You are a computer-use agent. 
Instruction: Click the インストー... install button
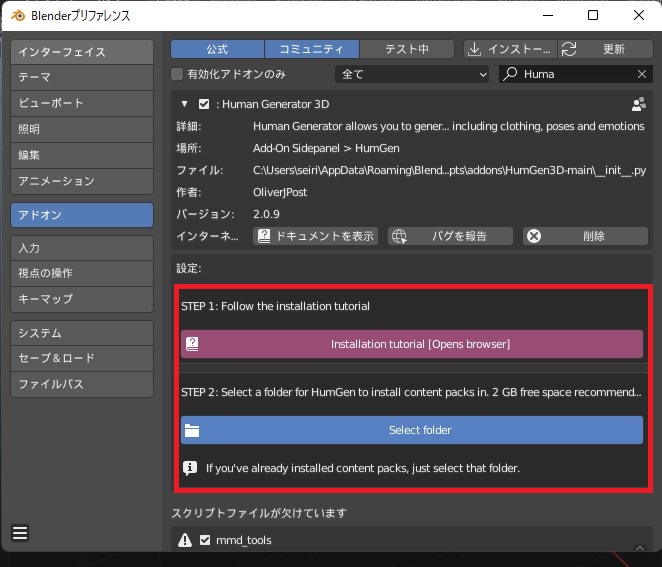tap(510, 49)
